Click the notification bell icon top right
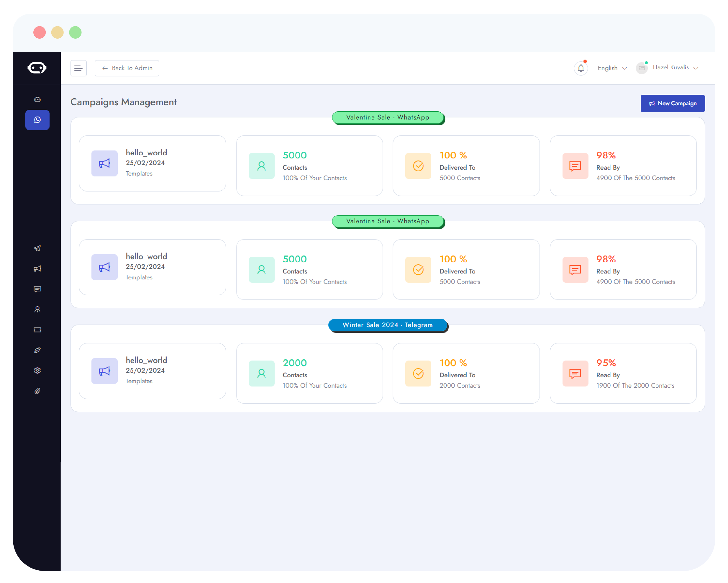Screen dimensions: 728x583 (x=580, y=67)
